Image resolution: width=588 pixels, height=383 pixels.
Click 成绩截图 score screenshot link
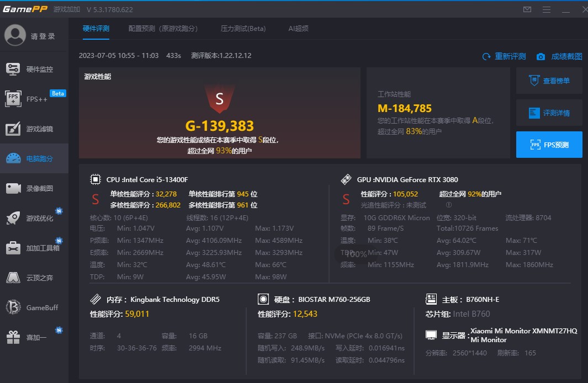click(559, 56)
